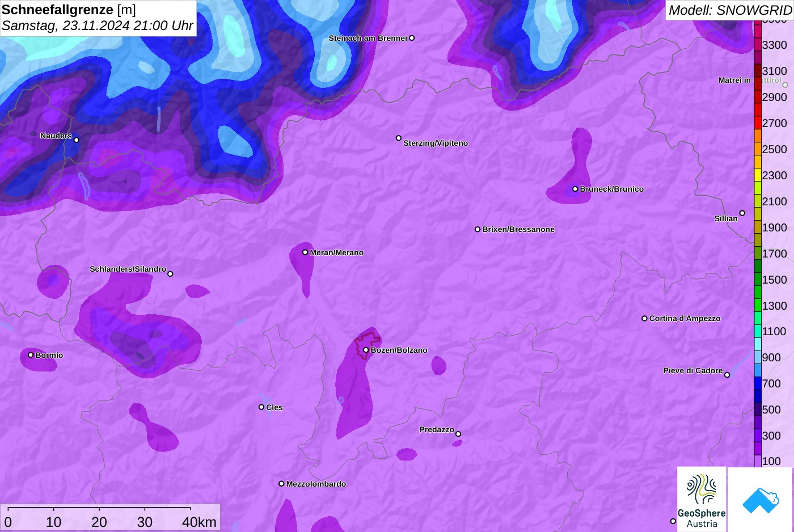
Task: Click the GeoSphere Austria logo
Action: click(x=702, y=499)
